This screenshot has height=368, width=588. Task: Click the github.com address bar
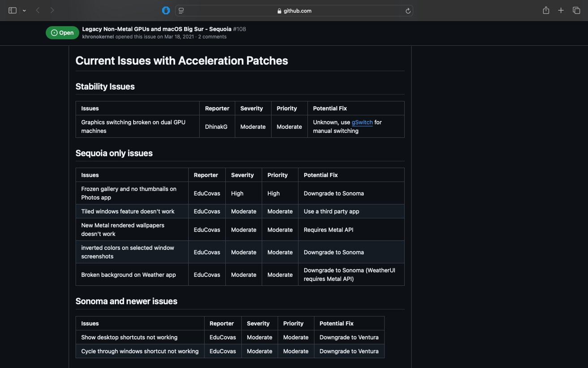pyautogui.click(x=294, y=11)
